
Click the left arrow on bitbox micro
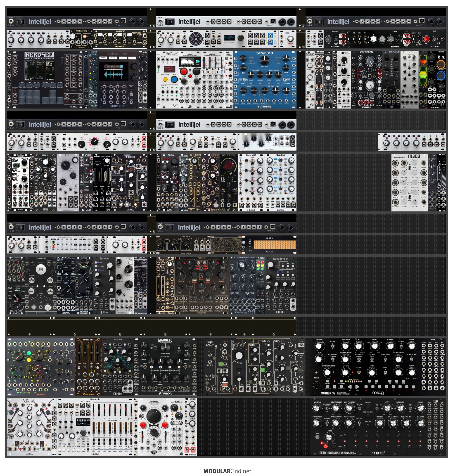(x=123, y=58)
